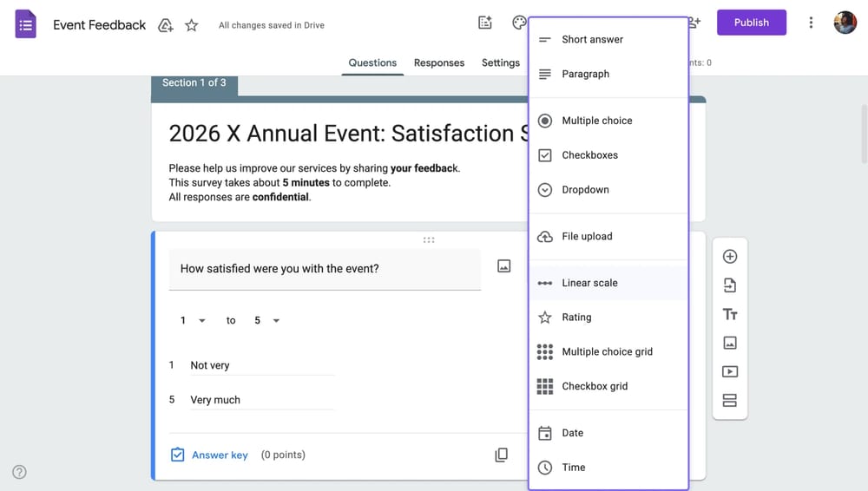Click the 'Section 1 of 3' label
This screenshot has height=491, width=868.
(x=194, y=82)
